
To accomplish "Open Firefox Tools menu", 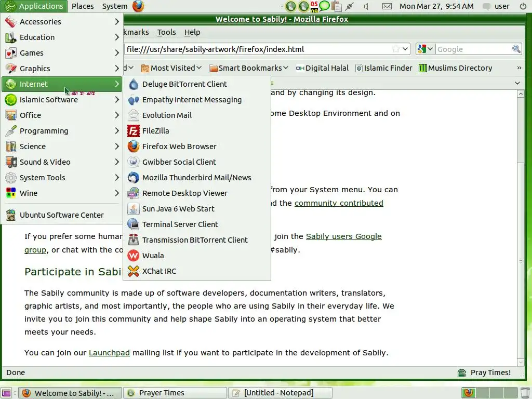I will click(167, 32).
